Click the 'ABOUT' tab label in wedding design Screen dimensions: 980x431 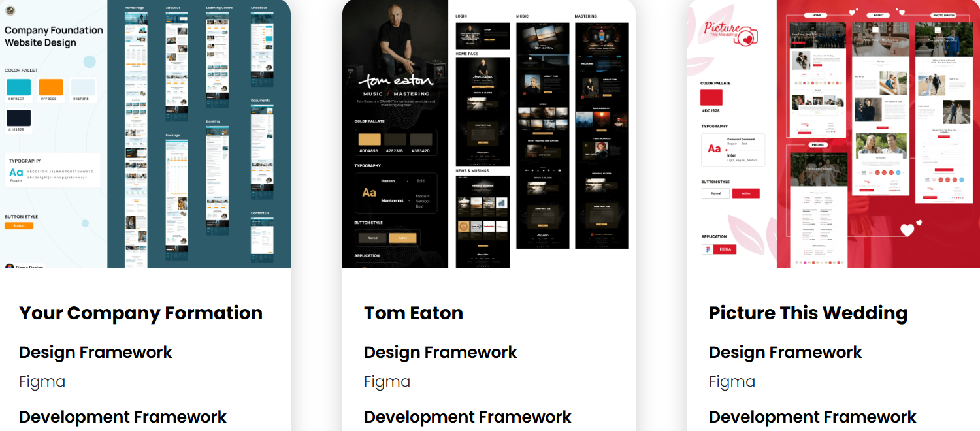879,15
